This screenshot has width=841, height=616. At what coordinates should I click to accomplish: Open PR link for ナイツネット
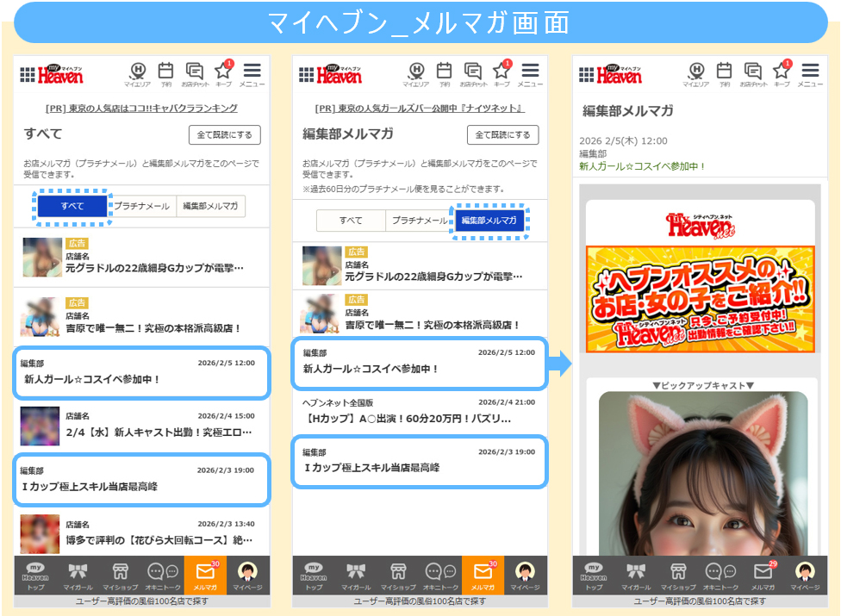pos(420,109)
